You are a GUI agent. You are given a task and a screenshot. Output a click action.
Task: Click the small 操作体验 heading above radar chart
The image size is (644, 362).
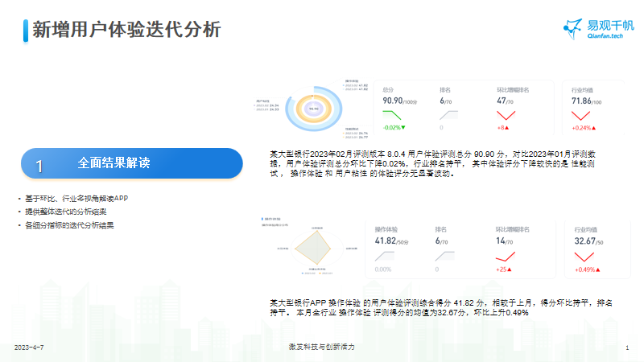(272, 219)
